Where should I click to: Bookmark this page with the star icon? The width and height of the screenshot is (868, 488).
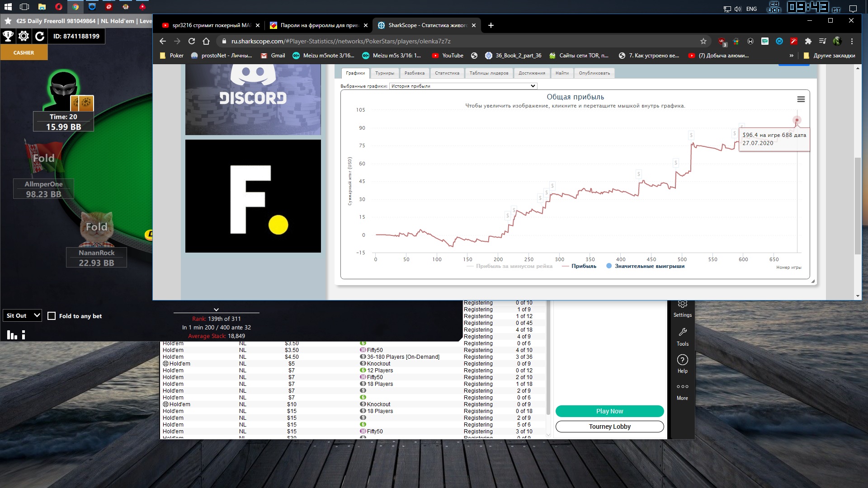pos(703,41)
